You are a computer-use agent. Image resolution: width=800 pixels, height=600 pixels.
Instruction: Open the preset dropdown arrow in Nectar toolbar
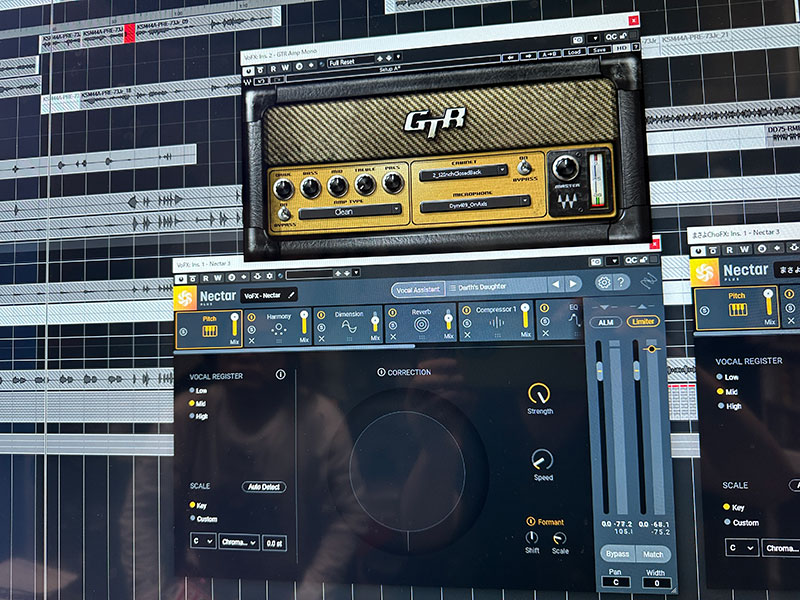(356, 272)
